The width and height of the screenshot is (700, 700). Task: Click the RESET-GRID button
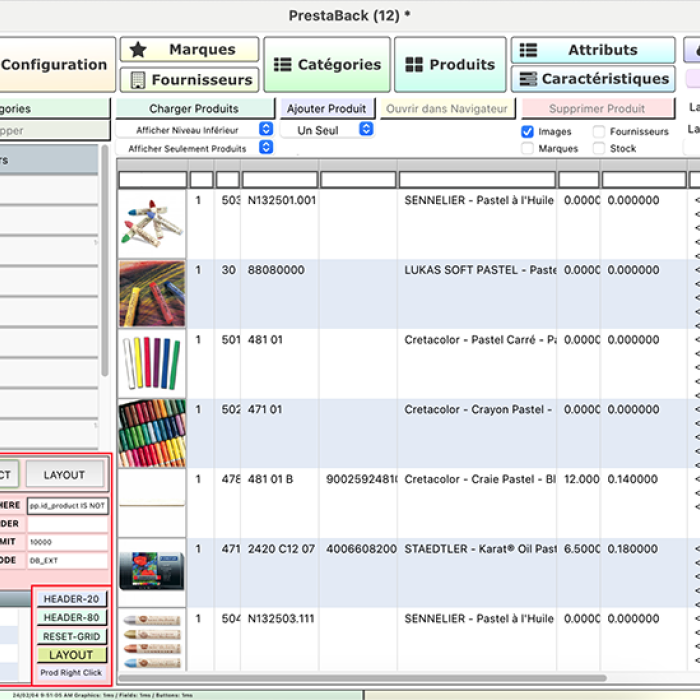pyautogui.click(x=72, y=636)
